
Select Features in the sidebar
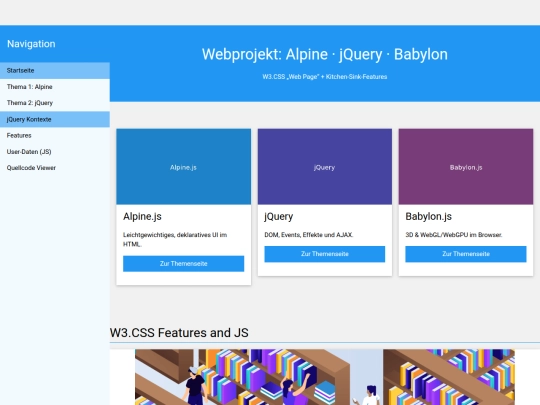click(x=55, y=135)
